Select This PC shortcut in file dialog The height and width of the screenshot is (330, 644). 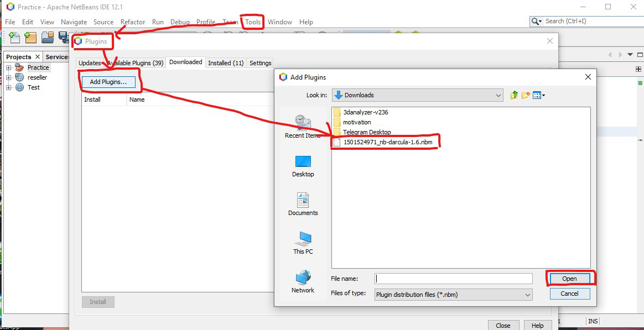click(303, 243)
